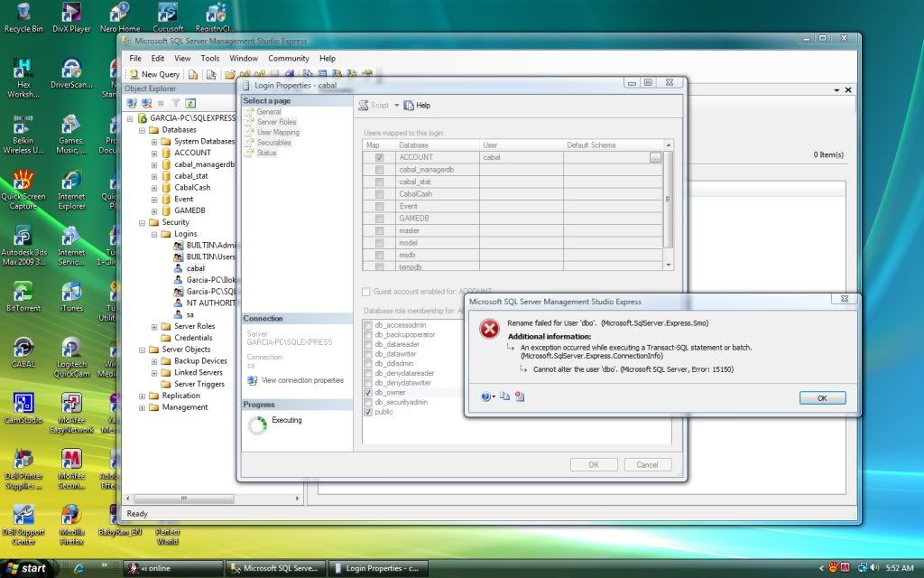Open Recycle Bin desktop icon
Viewport: 924px width, 578px height.
(23, 18)
